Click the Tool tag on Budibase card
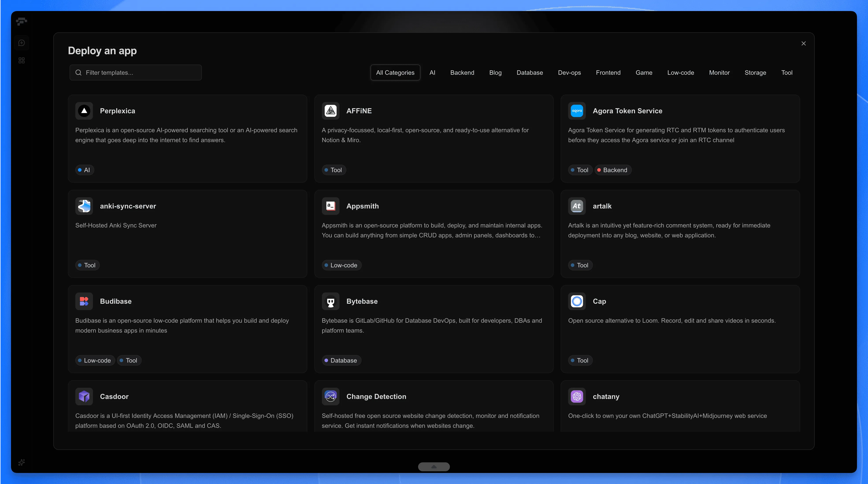The width and height of the screenshot is (868, 484). 129,360
